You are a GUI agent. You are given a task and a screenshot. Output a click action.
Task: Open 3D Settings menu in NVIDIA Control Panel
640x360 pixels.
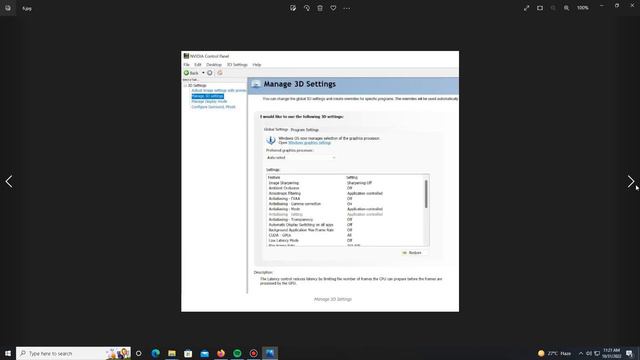coord(237,64)
